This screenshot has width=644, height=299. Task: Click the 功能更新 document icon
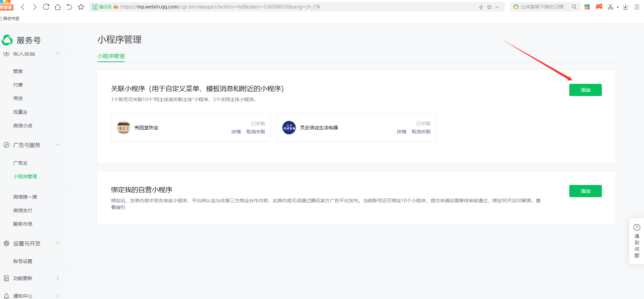click(x=6, y=278)
